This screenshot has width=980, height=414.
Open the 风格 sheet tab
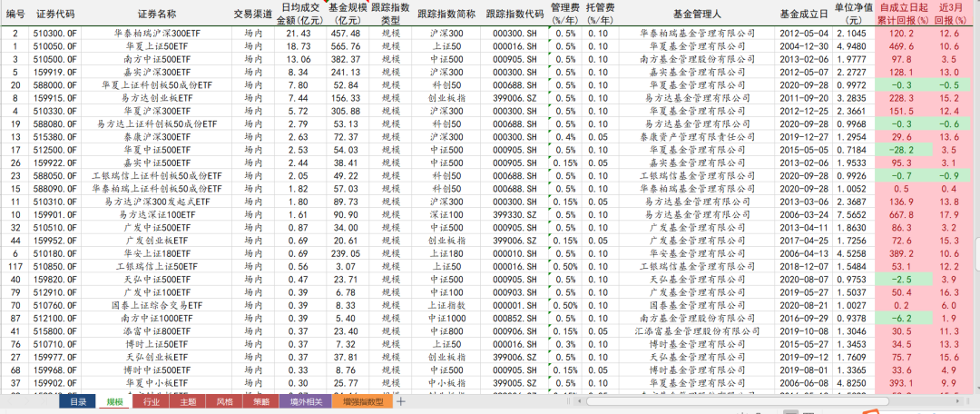tap(224, 401)
